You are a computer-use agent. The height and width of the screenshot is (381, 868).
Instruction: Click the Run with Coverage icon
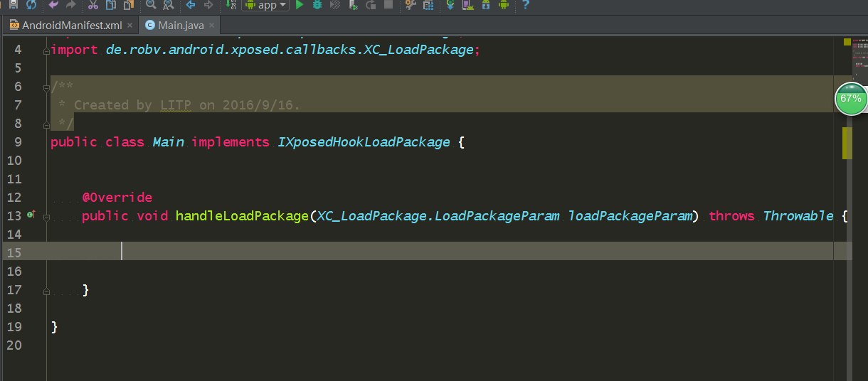tap(335, 5)
